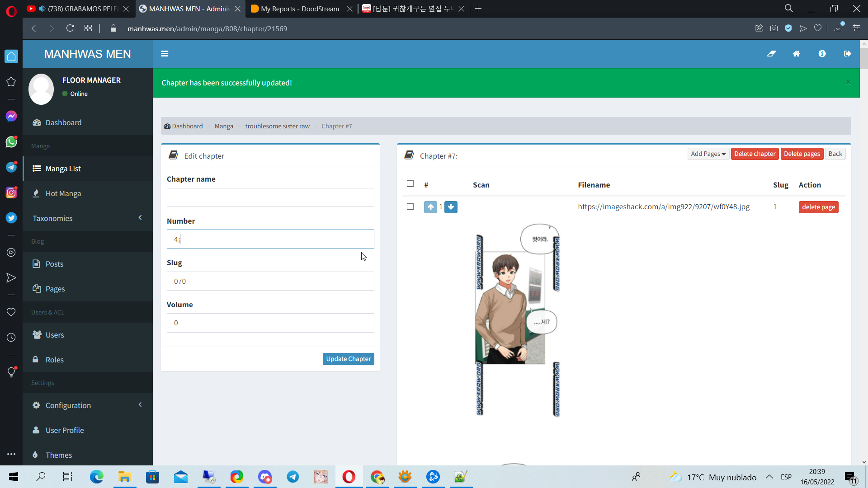The height and width of the screenshot is (488, 868).
Task: Click the eraser icon in top header
Action: [771, 54]
